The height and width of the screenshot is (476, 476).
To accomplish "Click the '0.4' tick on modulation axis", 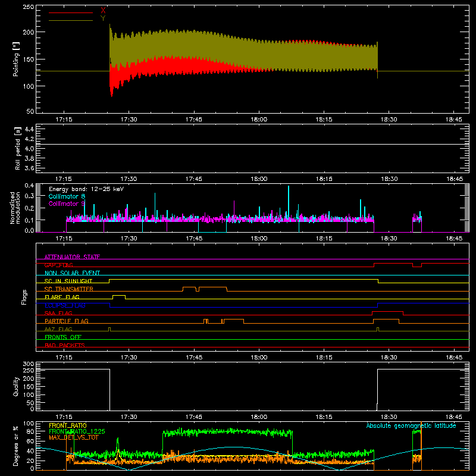I will [29, 185].
